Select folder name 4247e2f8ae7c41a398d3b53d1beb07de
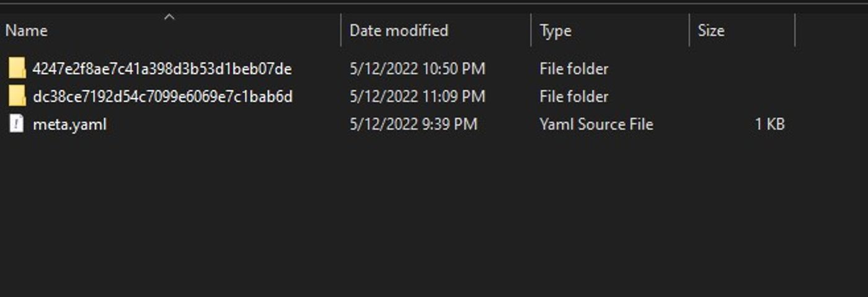 [162, 68]
